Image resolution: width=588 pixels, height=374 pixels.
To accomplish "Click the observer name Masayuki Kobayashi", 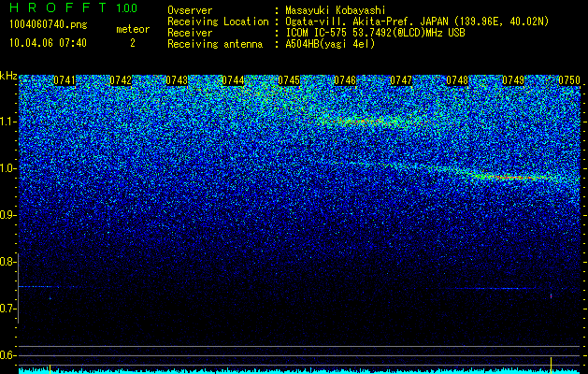I will (336, 10).
